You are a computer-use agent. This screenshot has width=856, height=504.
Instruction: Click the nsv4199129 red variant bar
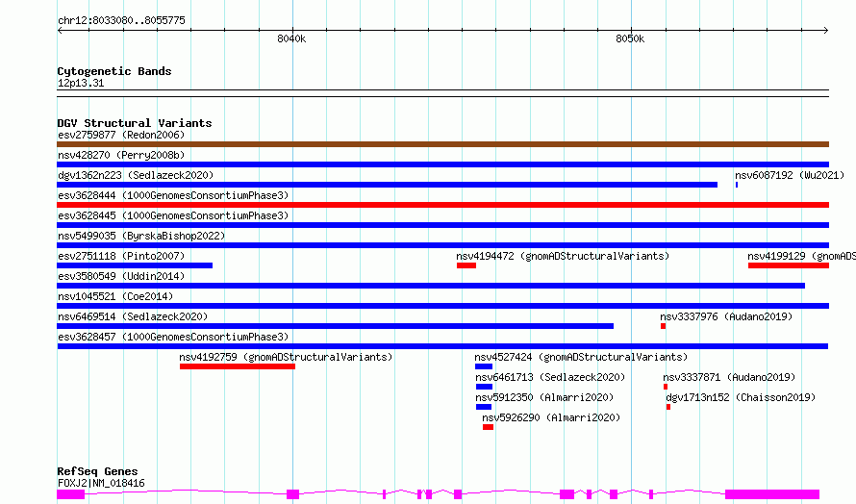click(789, 265)
